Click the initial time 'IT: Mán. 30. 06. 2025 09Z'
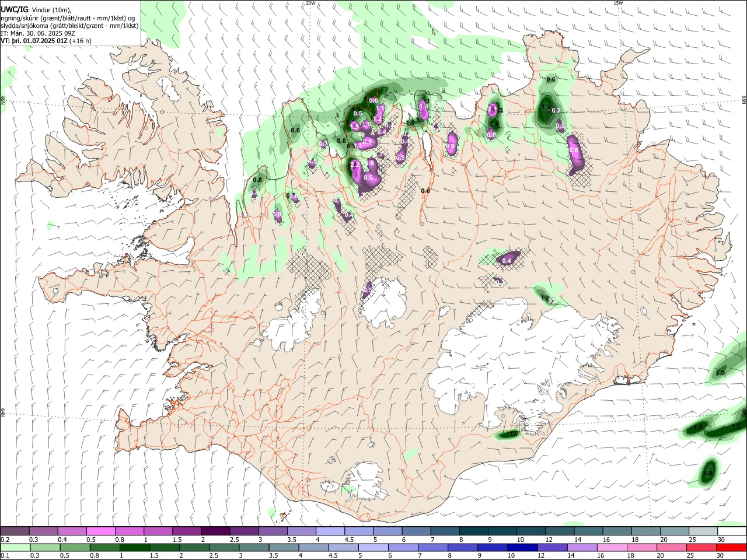 [x=38, y=33]
